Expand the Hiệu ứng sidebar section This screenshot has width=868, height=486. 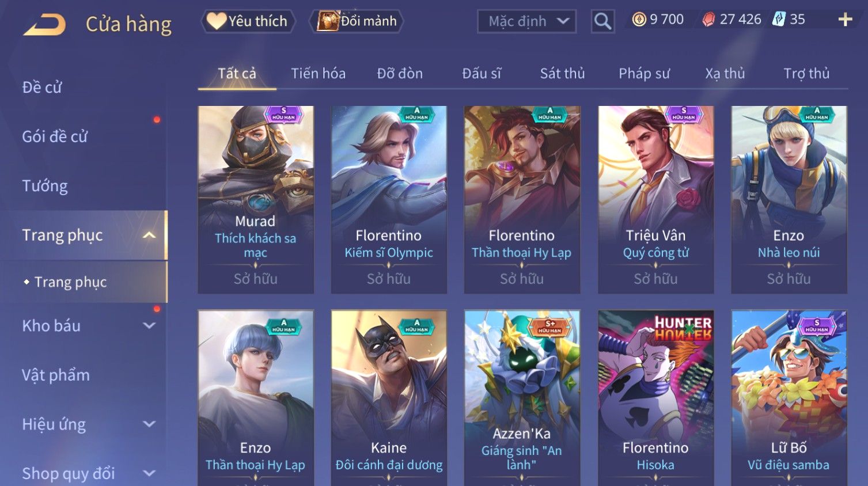tap(149, 424)
